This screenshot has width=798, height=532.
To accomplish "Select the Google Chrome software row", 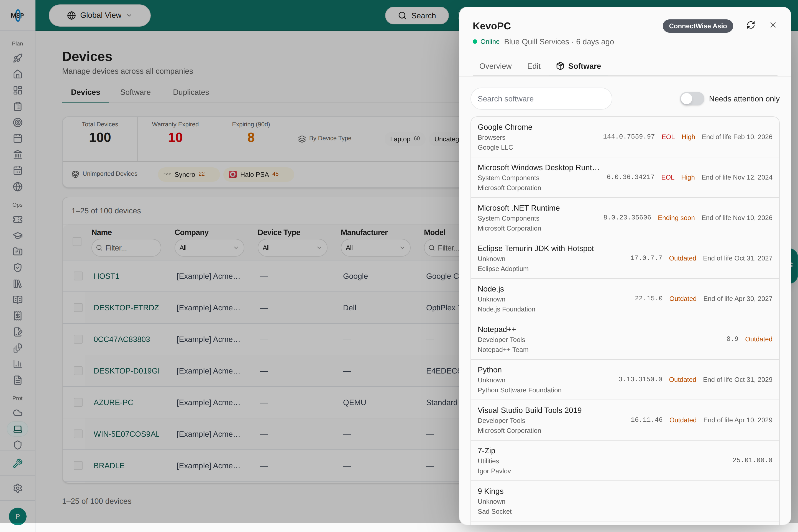I will pyautogui.click(x=625, y=137).
